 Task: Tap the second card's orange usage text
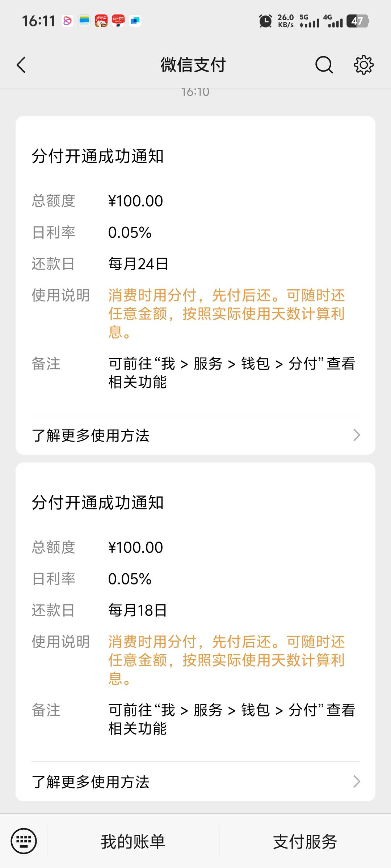point(227,660)
